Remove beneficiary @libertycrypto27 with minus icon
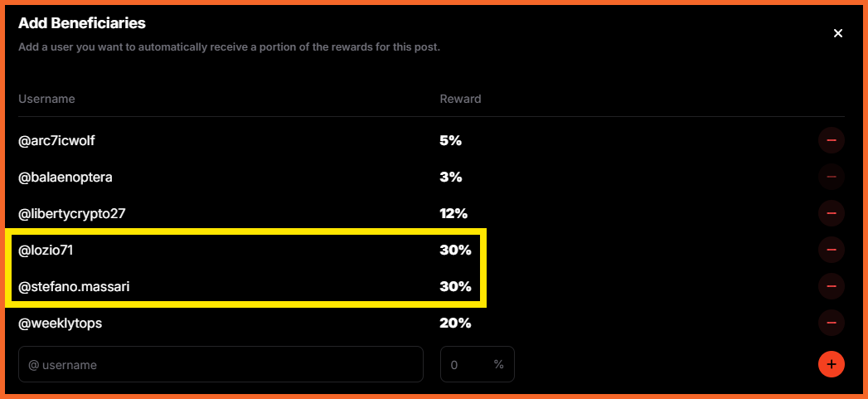The image size is (868, 399). pyautogui.click(x=831, y=213)
